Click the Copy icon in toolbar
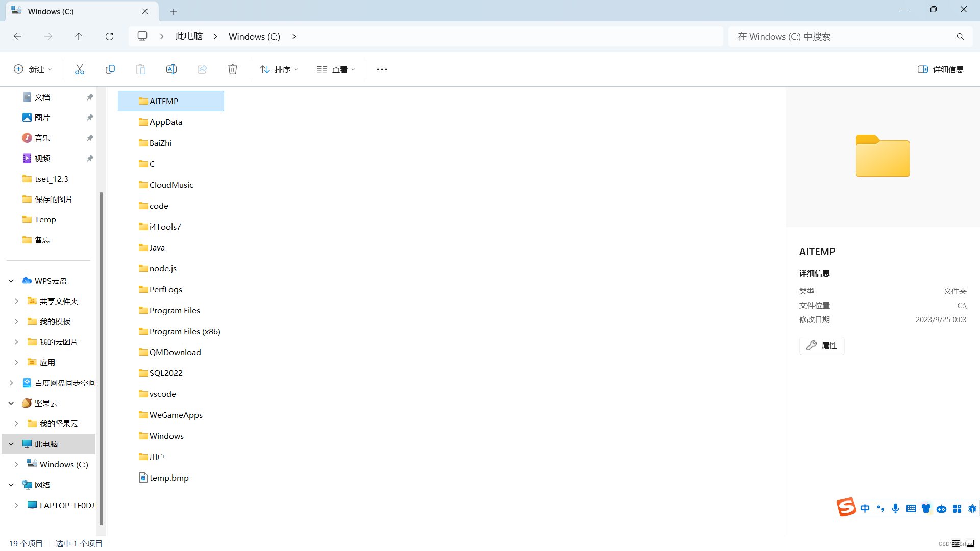 (110, 69)
